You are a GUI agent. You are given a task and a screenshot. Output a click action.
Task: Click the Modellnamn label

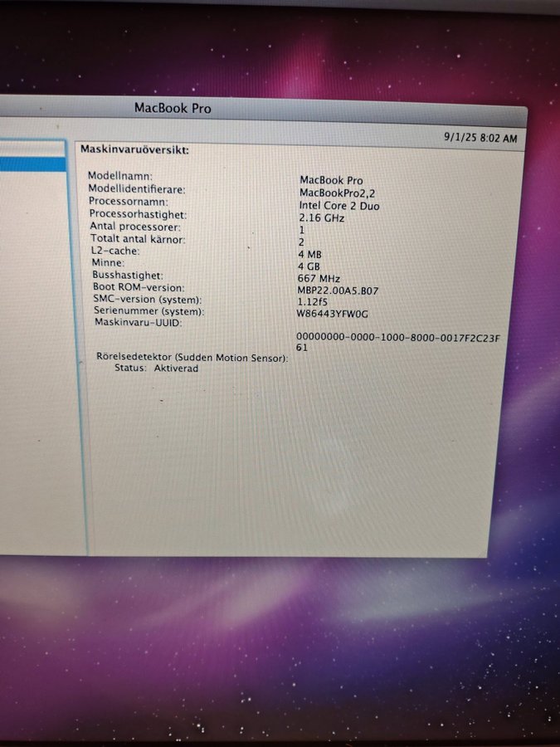[x=121, y=176]
